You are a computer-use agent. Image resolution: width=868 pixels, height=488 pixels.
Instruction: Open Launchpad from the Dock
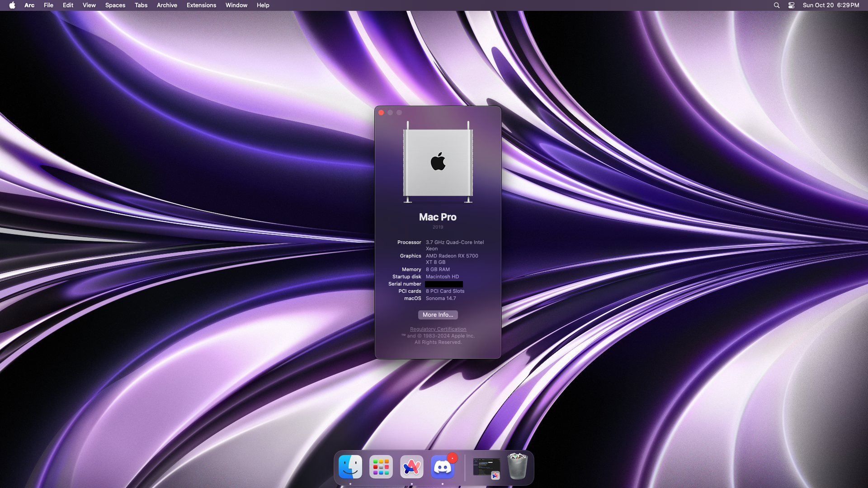coord(381,467)
